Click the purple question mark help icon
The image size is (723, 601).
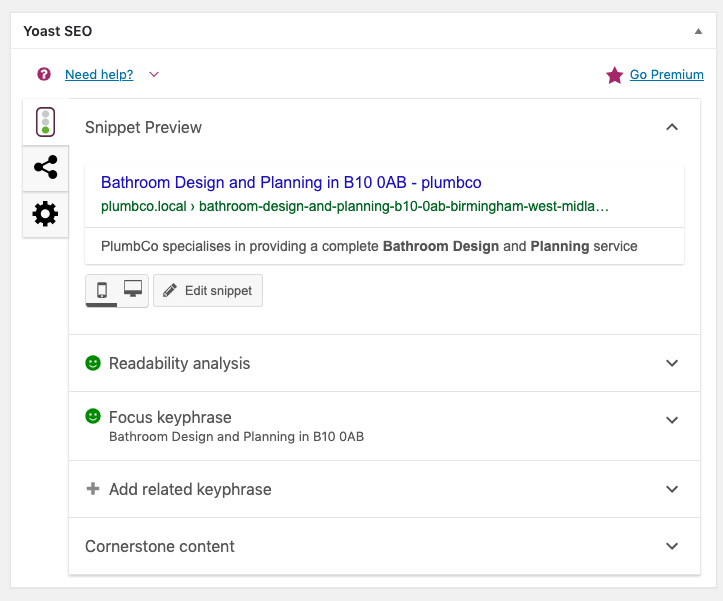coord(44,74)
